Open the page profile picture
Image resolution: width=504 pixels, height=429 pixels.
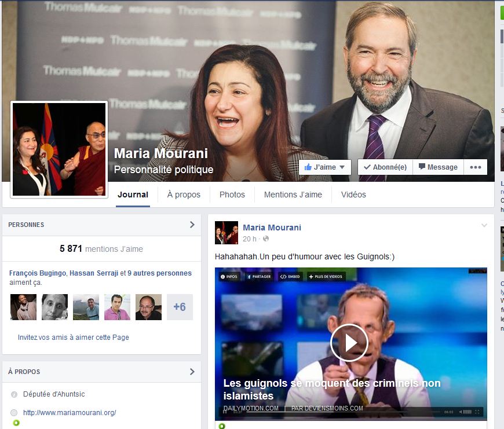tap(59, 149)
